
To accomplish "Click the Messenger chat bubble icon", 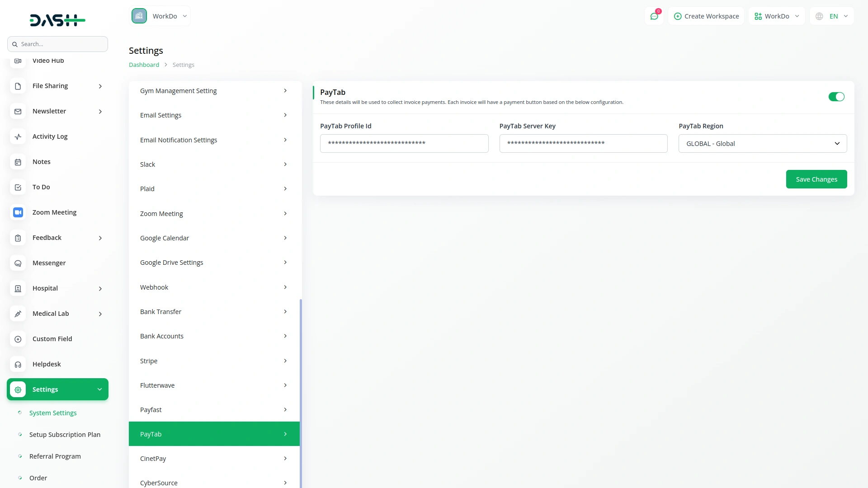I will pos(18,263).
